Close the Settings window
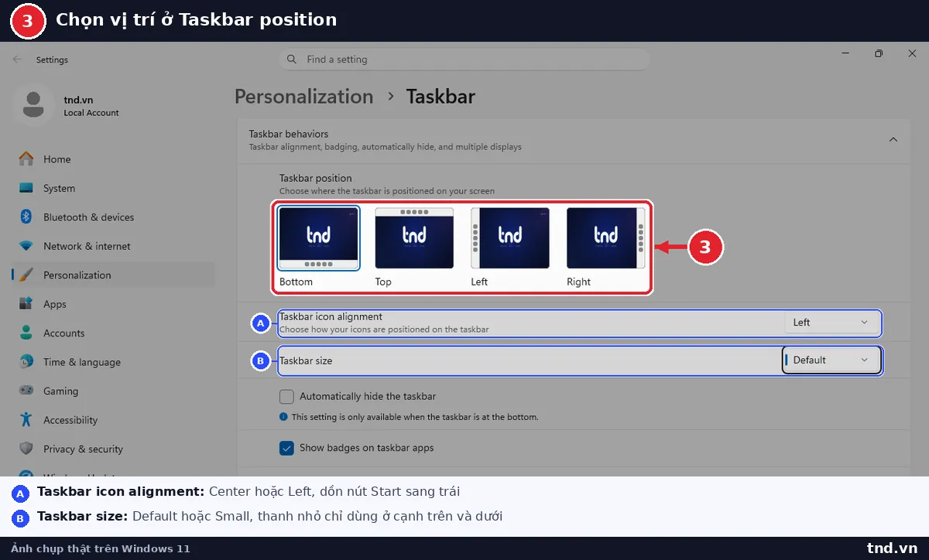Viewport: 929px width, 560px height. pyautogui.click(x=912, y=53)
